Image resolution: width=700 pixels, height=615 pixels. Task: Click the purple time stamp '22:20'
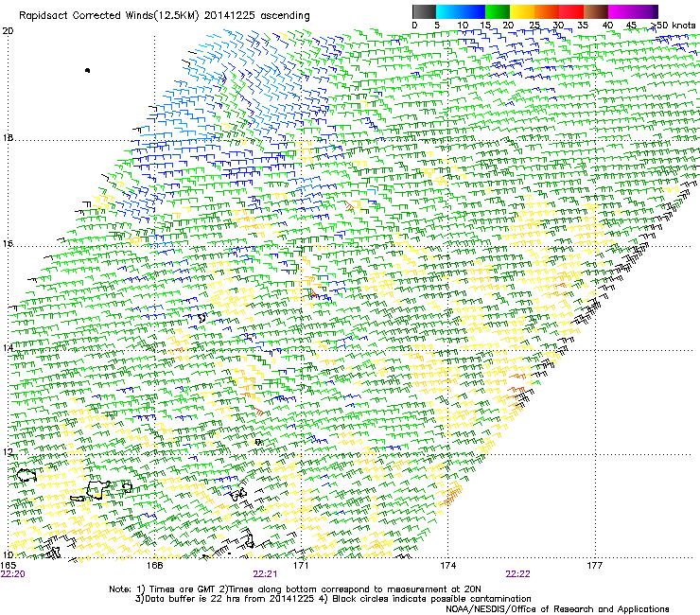pyautogui.click(x=13, y=574)
